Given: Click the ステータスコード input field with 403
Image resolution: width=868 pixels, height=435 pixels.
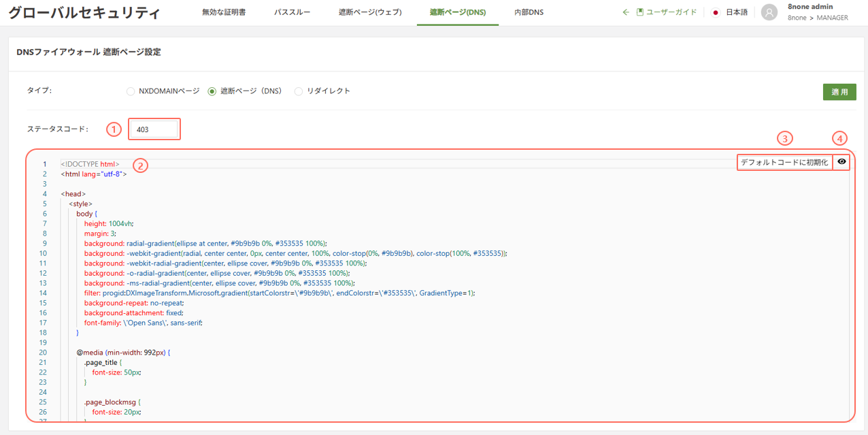Looking at the screenshot, I should (154, 129).
